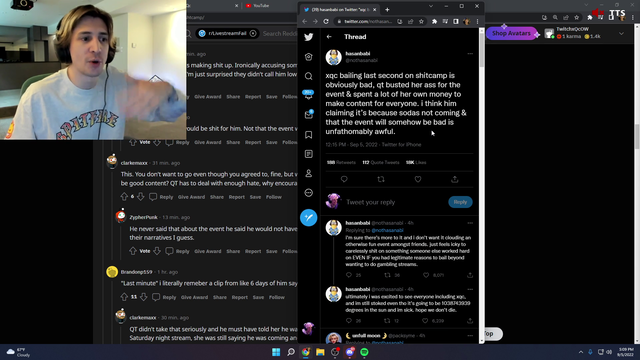Close the hasanbabi on Twitter tab
The height and width of the screenshot is (360, 640).
(374, 9)
